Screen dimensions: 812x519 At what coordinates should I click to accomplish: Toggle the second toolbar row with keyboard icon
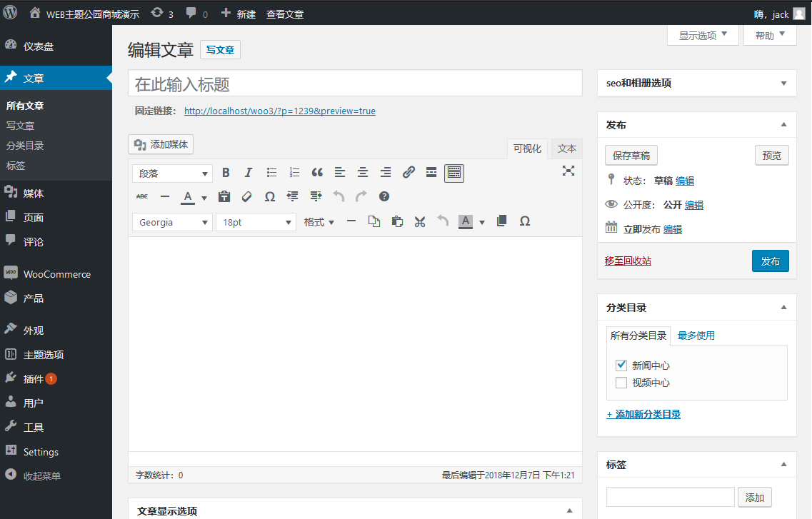(454, 172)
